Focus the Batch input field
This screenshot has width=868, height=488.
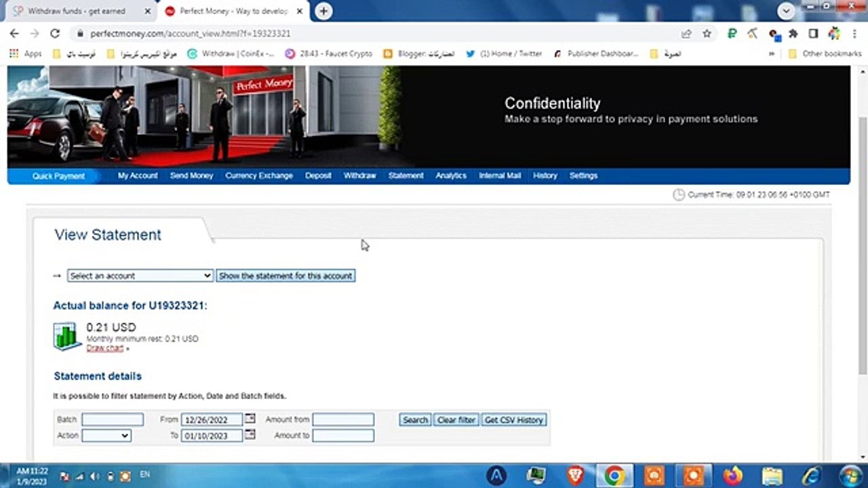tap(113, 420)
